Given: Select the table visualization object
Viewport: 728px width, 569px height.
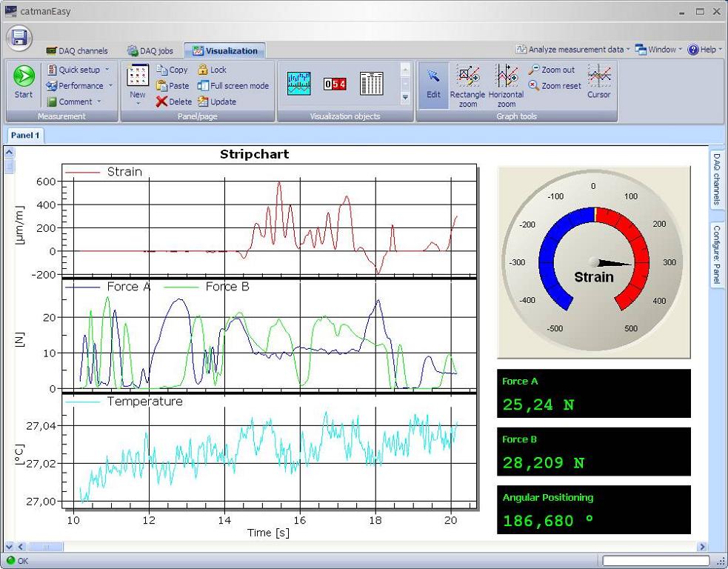Looking at the screenshot, I should [371, 84].
